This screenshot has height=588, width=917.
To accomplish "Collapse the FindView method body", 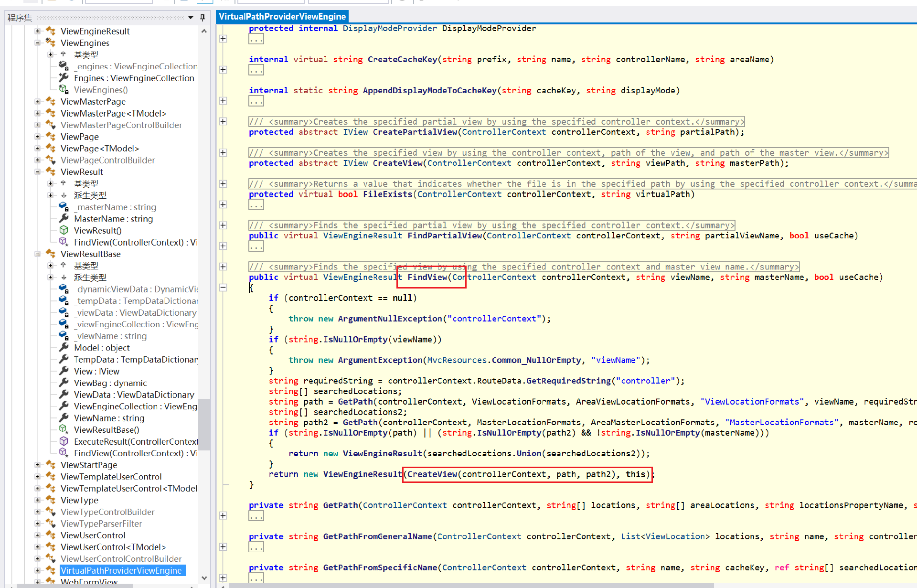I will click(223, 288).
